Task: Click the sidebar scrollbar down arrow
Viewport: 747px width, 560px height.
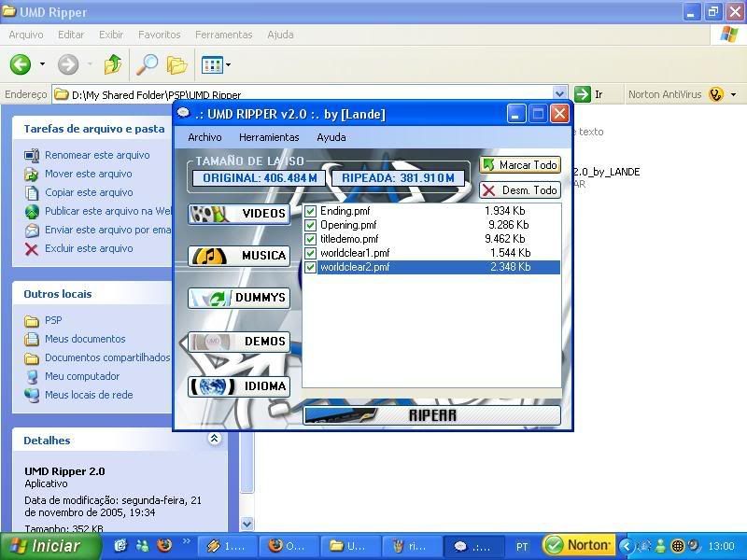Action: tap(247, 524)
